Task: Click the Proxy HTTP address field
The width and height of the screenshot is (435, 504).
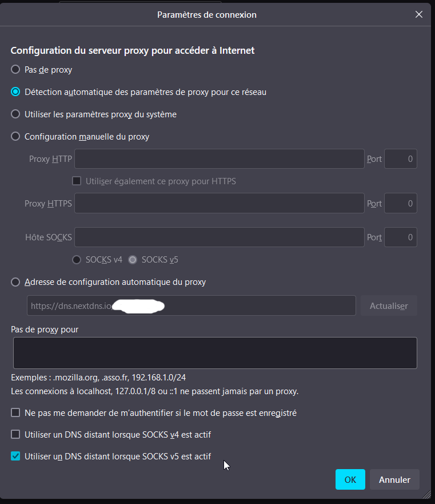Action: coord(219,159)
